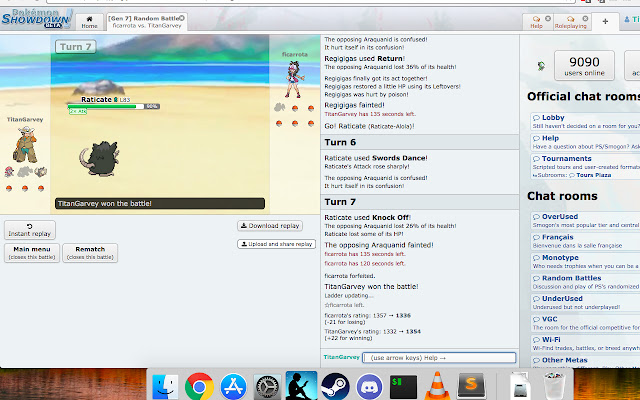This screenshot has width=640, height=400.
Task: Click the third team Pokémon icon under TitanGarvey
Action: [x=40, y=172]
